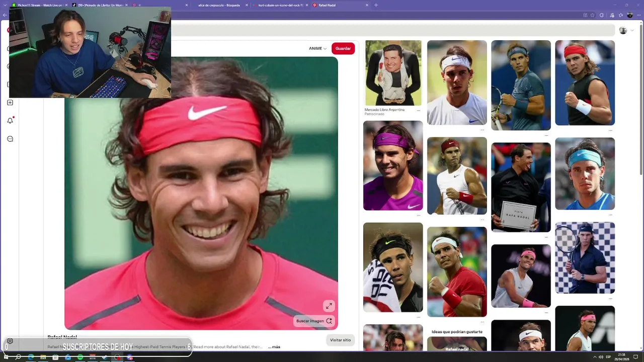Switch to alice de crepusculo Búsqueda tab
The image size is (644, 362).
pyautogui.click(x=219, y=5)
